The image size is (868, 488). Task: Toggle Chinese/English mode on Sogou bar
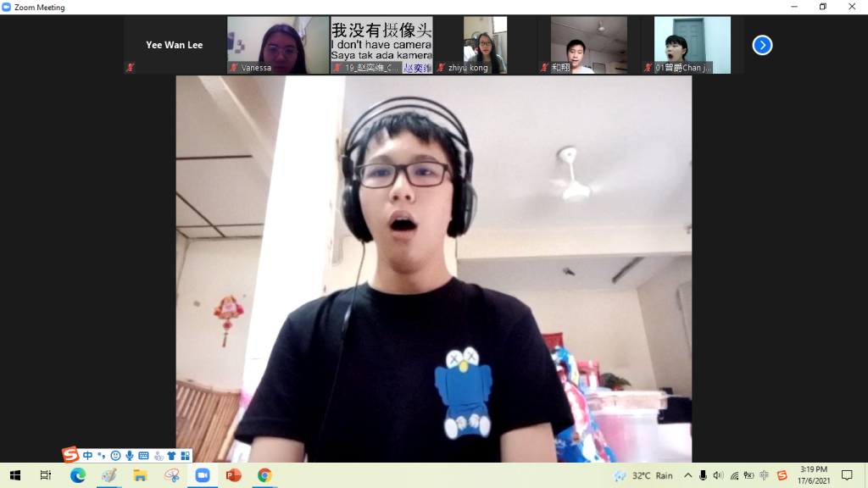[x=87, y=456]
